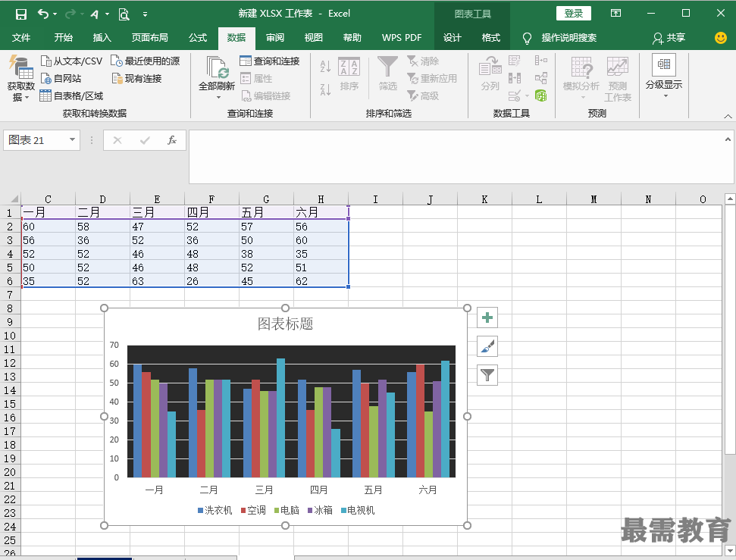
Task: Click the Chart Elements plus button
Action: click(487, 318)
